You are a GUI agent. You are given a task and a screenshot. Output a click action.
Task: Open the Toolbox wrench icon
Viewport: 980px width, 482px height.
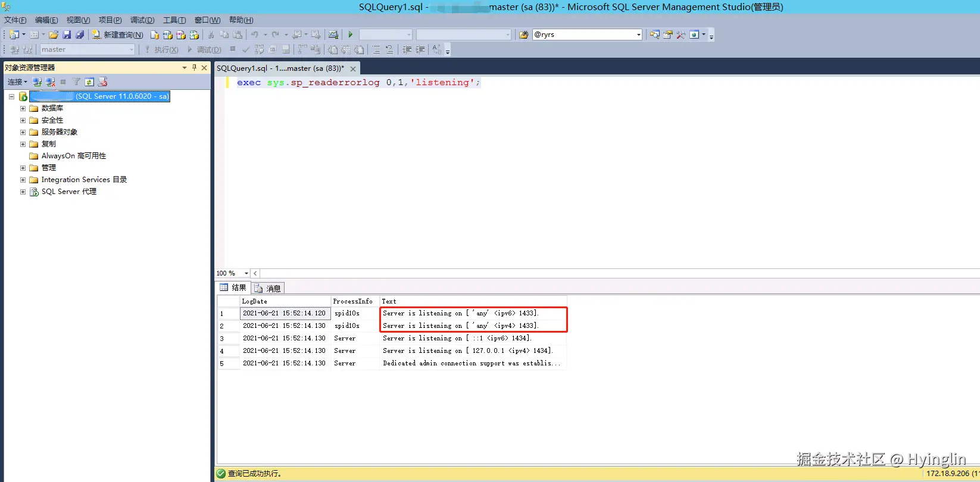coord(681,35)
